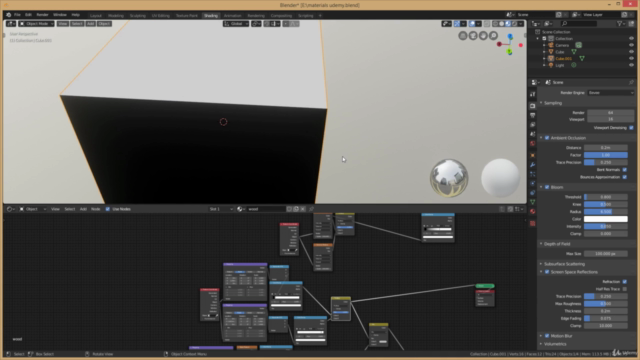Switch to the Animation workspace tab
This screenshot has width=640, height=360.
(232, 16)
